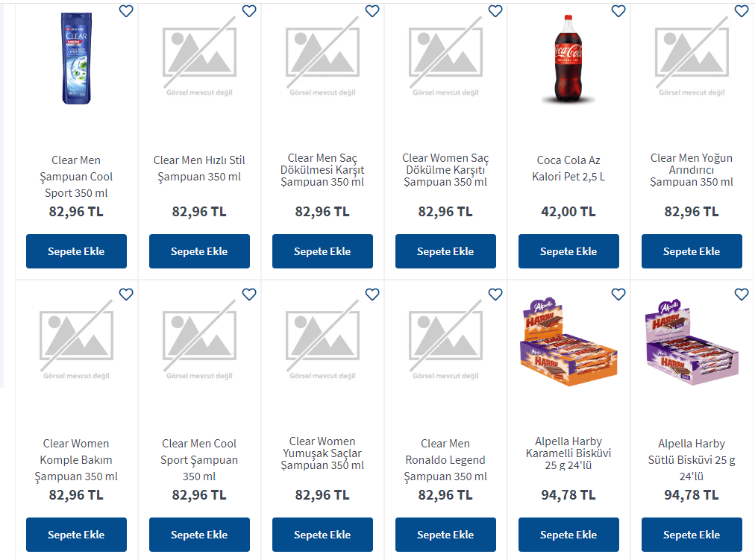Heart the Clear Women Yumuşak Saçlar shampoo
755x560 pixels.
(x=372, y=295)
